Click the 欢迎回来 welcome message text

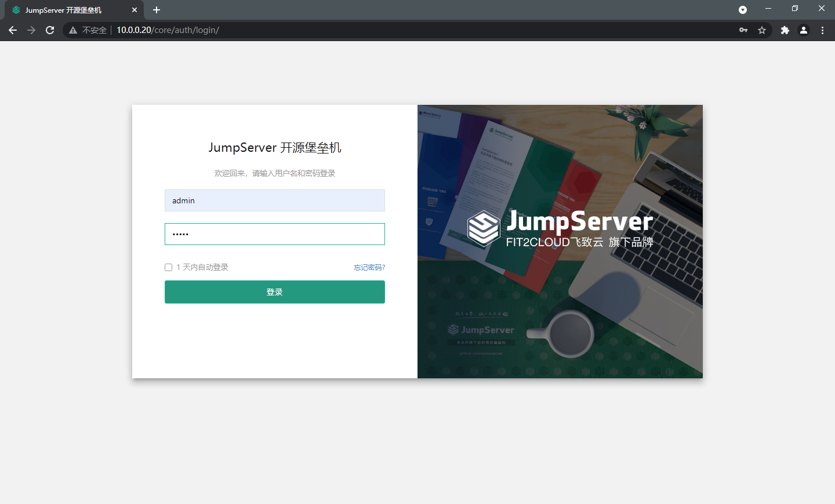pyautogui.click(x=275, y=173)
